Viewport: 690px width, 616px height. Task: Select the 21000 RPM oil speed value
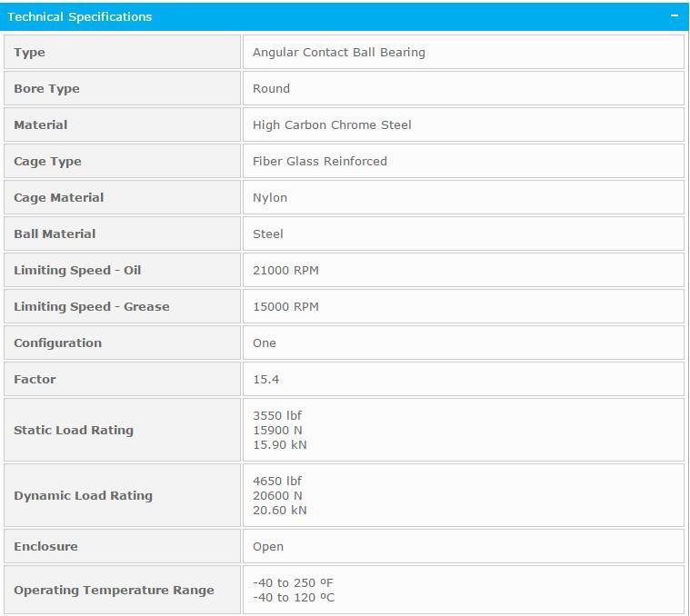click(285, 270)
